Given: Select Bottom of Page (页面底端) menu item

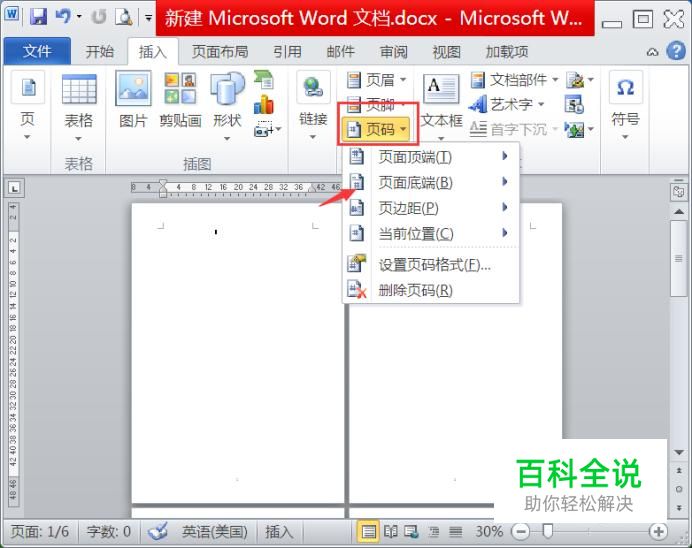Looking at the screenshot, I should (x=430, y=182).
